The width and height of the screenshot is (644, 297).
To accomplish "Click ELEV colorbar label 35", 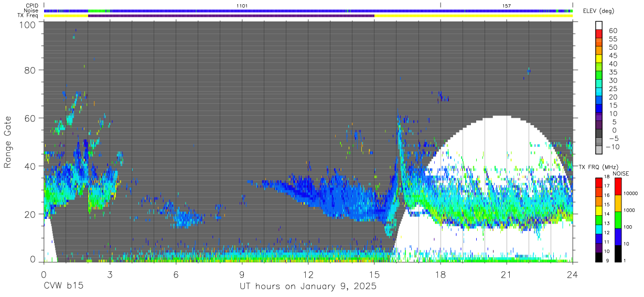I will tap(613, 72).
